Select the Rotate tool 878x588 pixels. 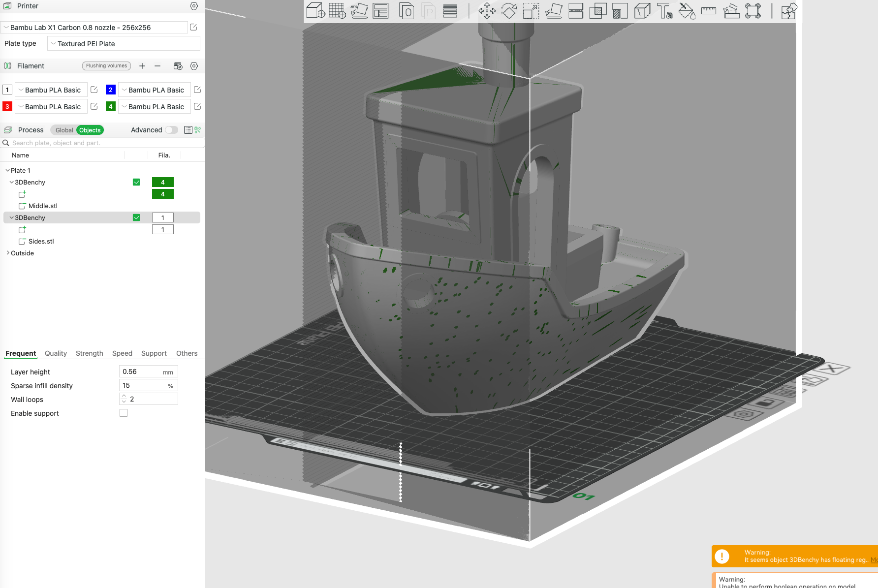pyautogui.click(x=509, y=11)
